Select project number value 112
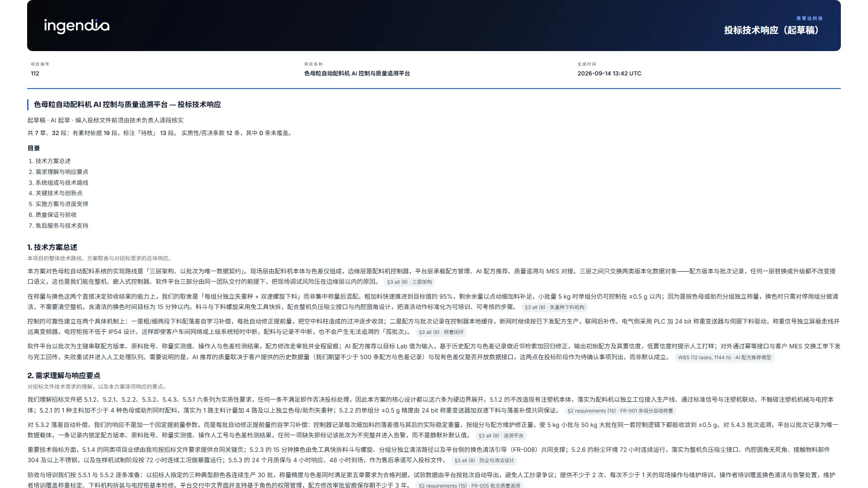Viewport: 868px width, 488px height. [x=35, y=74]
